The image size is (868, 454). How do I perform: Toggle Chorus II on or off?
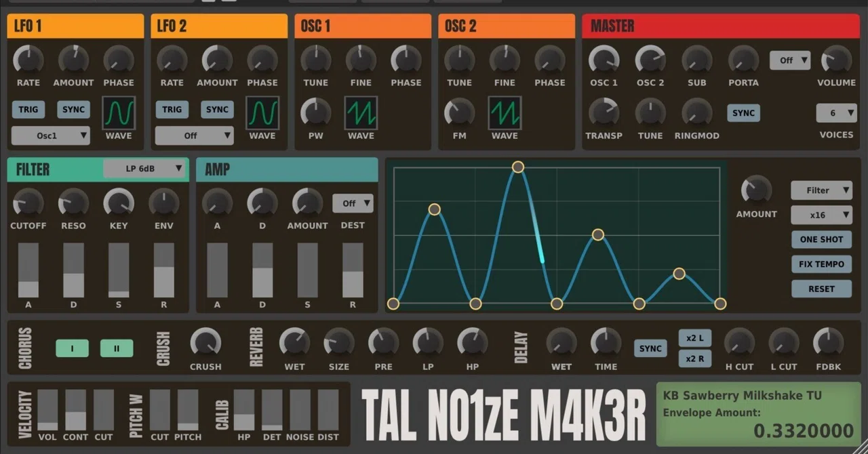(x=117, y=349)
